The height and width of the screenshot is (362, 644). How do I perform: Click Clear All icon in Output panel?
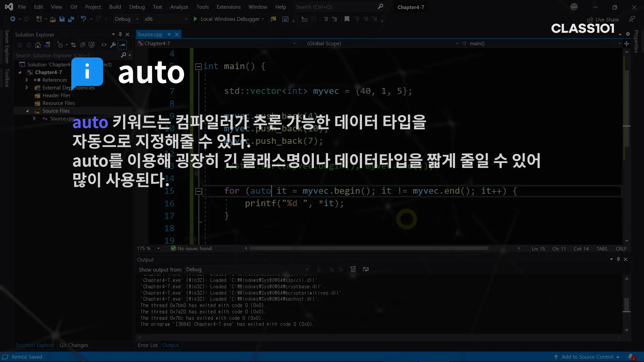pos(353,269)
